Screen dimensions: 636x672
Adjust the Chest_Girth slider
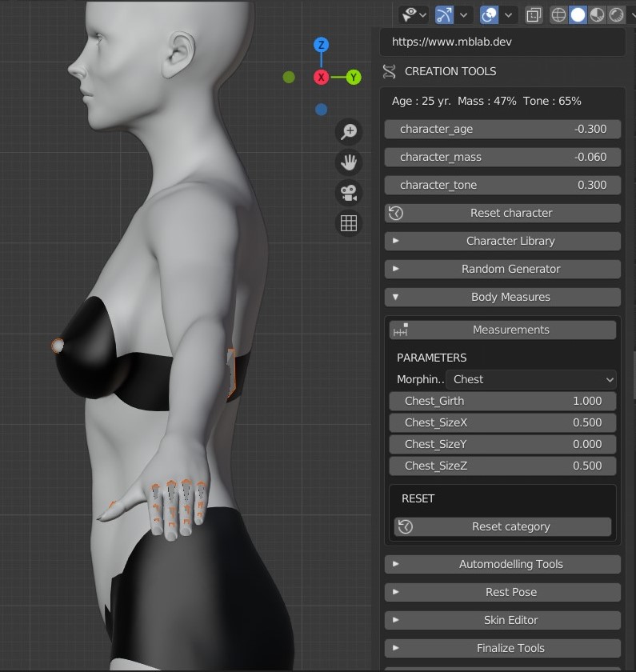pyautogui.click(x=502, y=401)
